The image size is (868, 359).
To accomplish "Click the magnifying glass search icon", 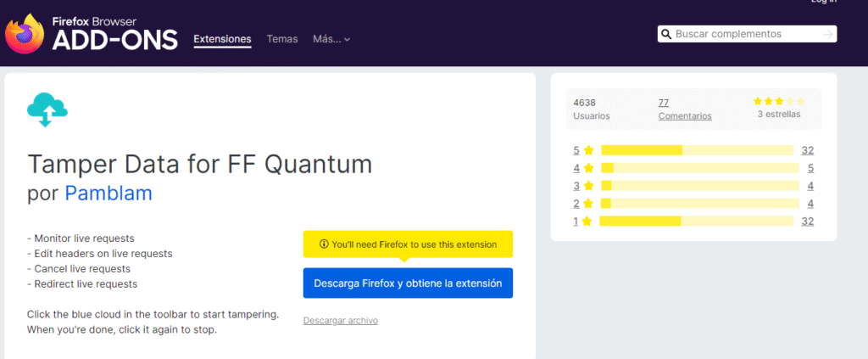I will coord(667,34).
